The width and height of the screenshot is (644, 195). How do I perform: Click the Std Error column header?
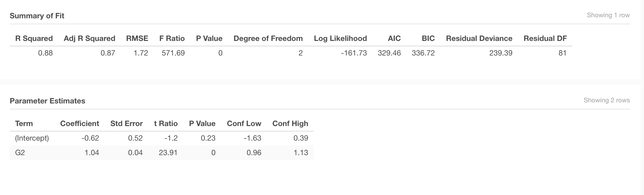[x=126, y=124]
